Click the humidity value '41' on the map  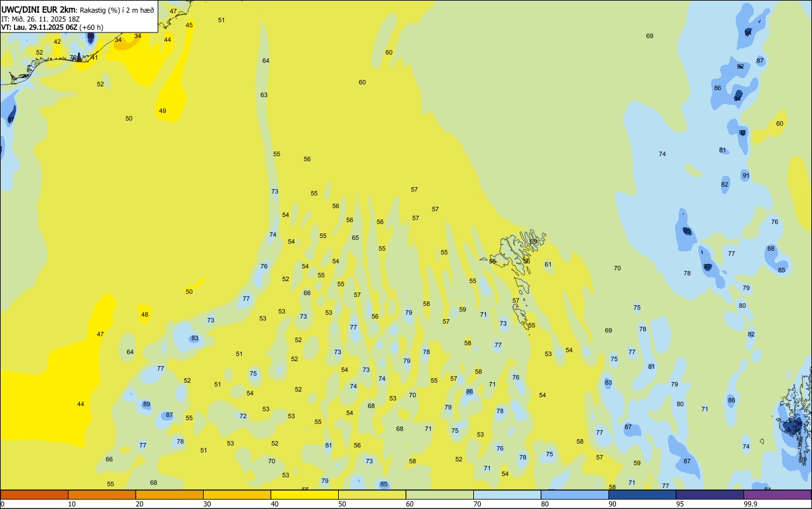95,58
